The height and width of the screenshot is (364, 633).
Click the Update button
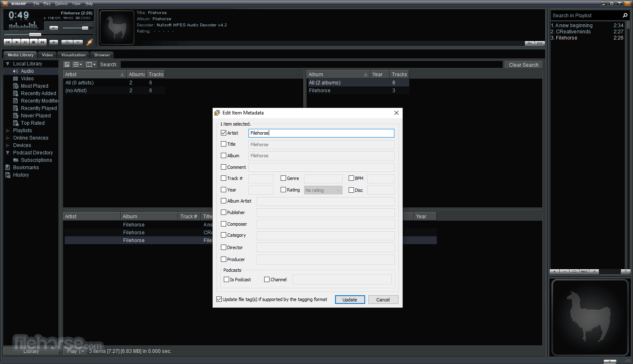350,300
